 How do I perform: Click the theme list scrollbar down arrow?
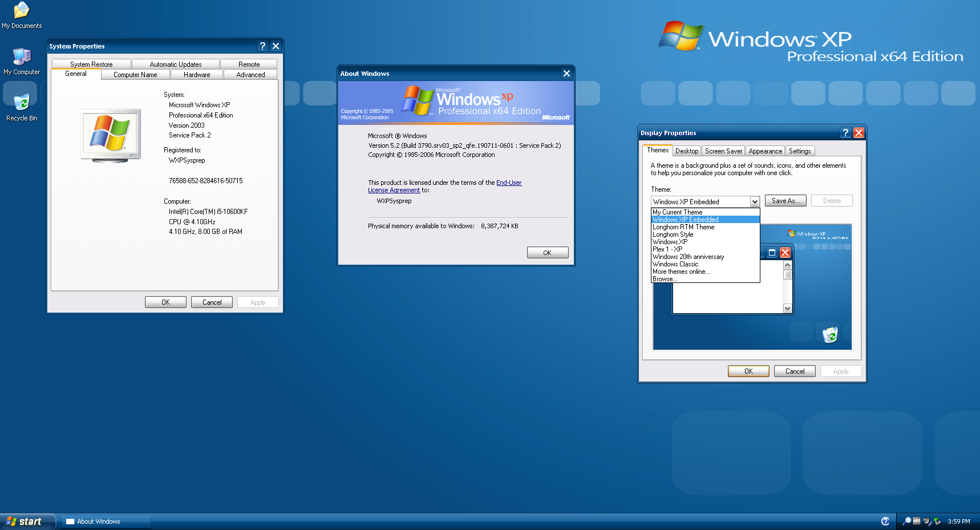788,309
